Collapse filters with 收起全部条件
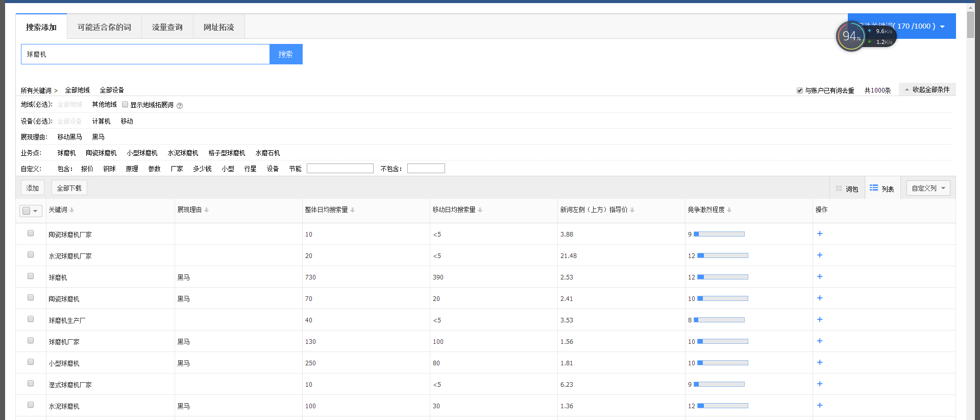This screenshot has width=980, height=420. (x=927, y=89)
